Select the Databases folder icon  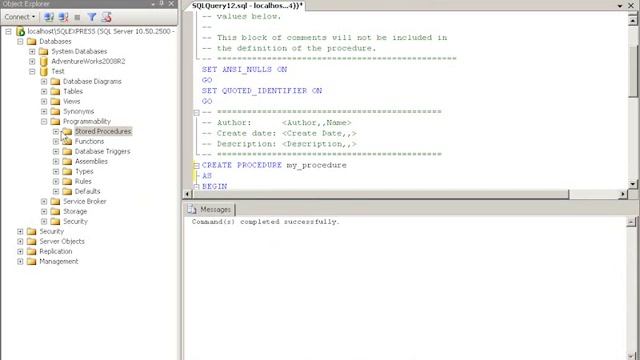coord(31,41)
